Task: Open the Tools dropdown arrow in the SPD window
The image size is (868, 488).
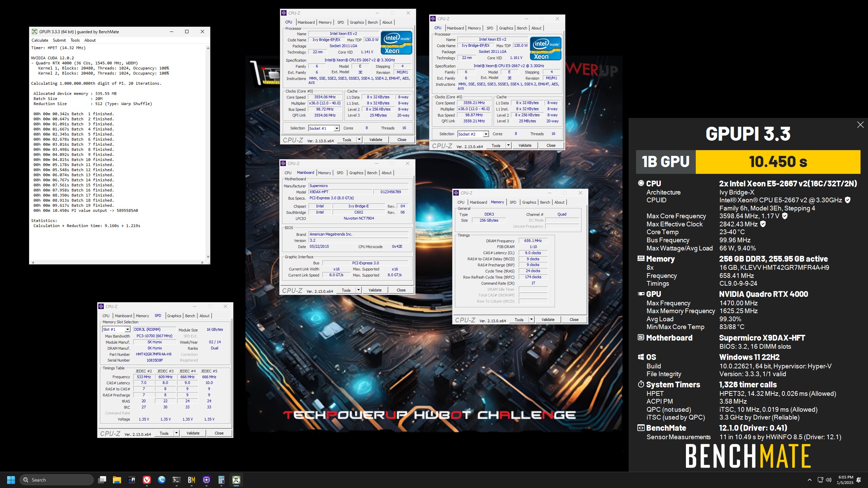Action: (176, 433)
